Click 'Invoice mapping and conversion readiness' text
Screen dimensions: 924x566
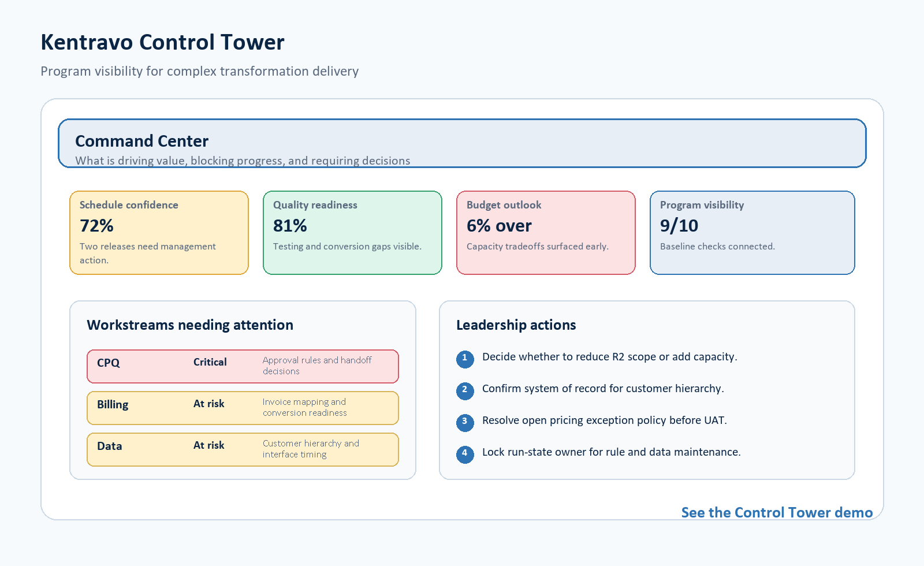point(305,407)
